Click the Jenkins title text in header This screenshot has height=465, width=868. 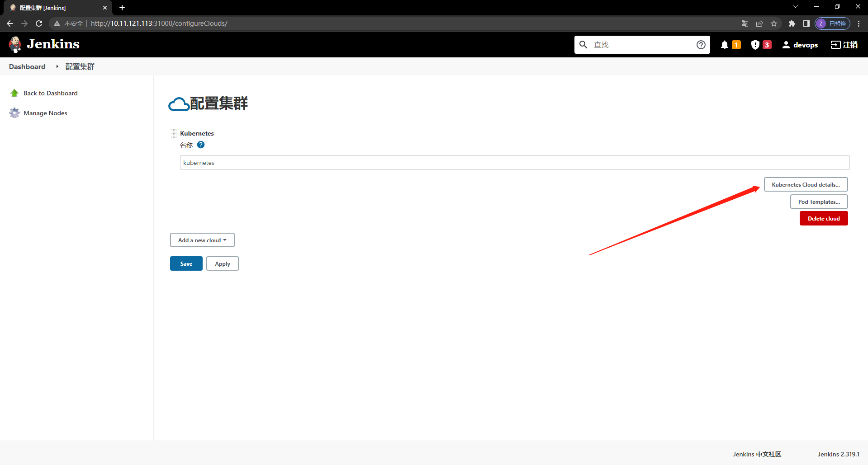click(x=53, y=44)
